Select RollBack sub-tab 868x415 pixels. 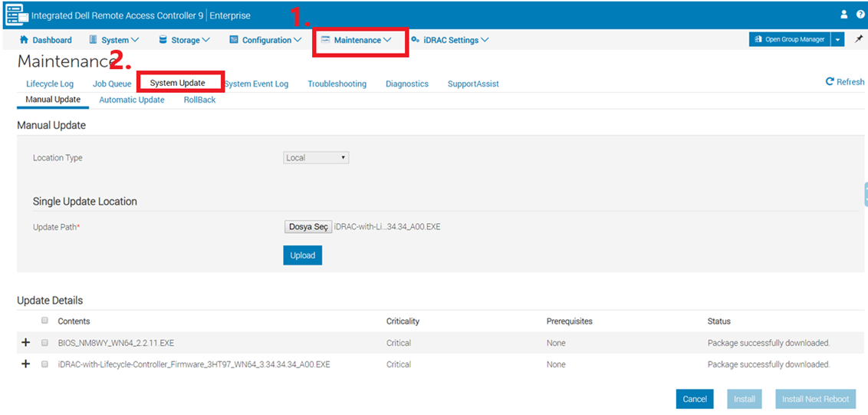click(x=200, y=100)
